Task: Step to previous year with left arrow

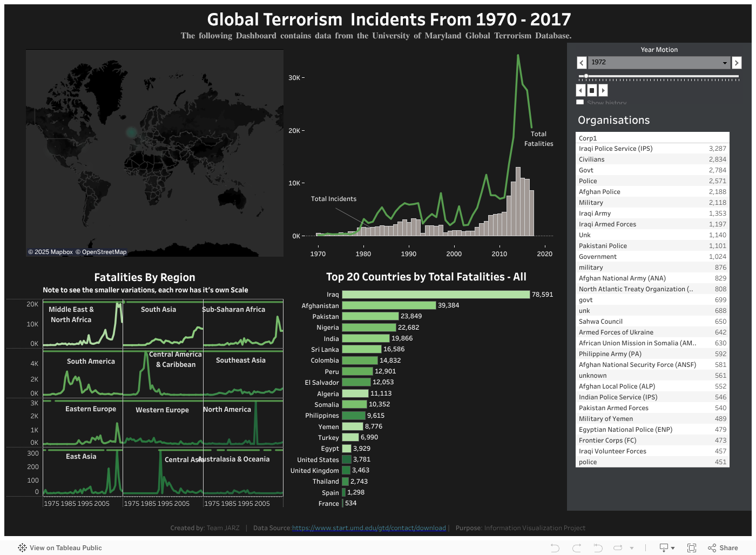Action: point(582,63)
